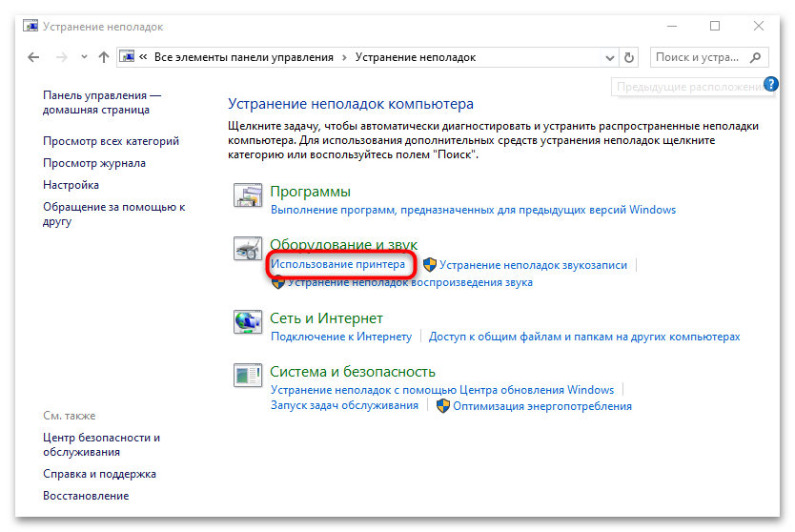Maximize the Устранение неполадок window
Image resolution: width=795 pixels, height=532 pixels.
pos(715,26)
